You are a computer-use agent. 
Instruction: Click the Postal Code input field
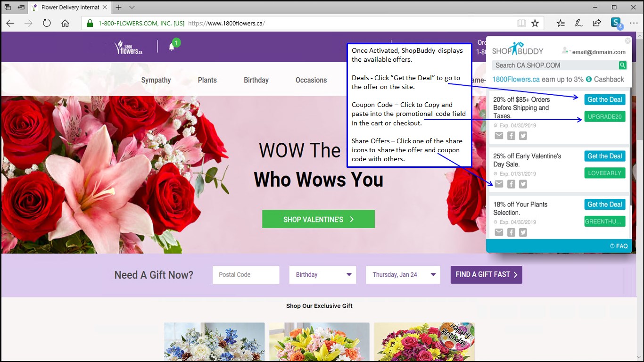(x=246, y=275)
